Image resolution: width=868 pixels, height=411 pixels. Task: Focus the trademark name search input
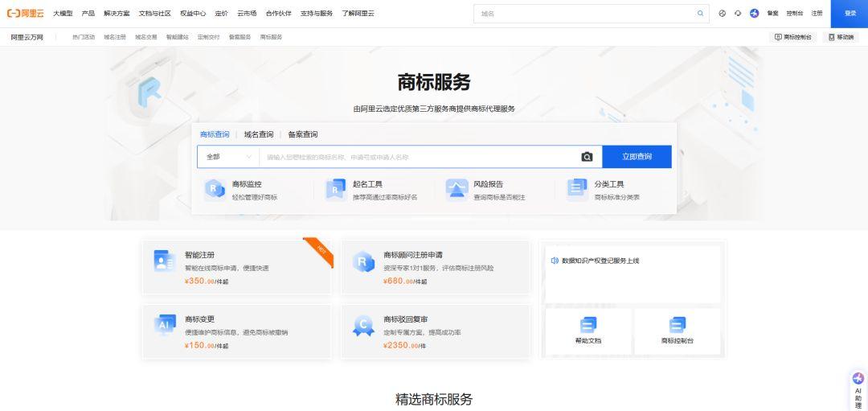pyautogui.click(x=419, y=157)
